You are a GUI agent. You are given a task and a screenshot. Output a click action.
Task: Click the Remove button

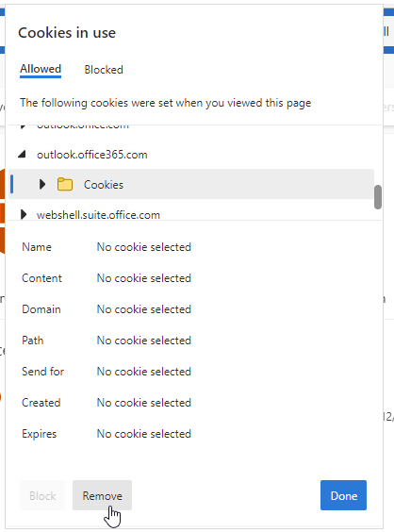click(x=102, y=495)
